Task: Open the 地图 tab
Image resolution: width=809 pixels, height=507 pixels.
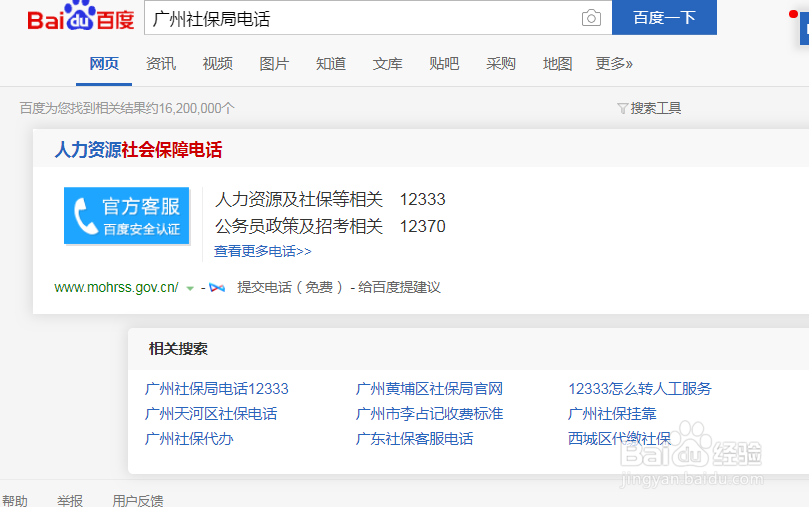Action: click(558, 63)
